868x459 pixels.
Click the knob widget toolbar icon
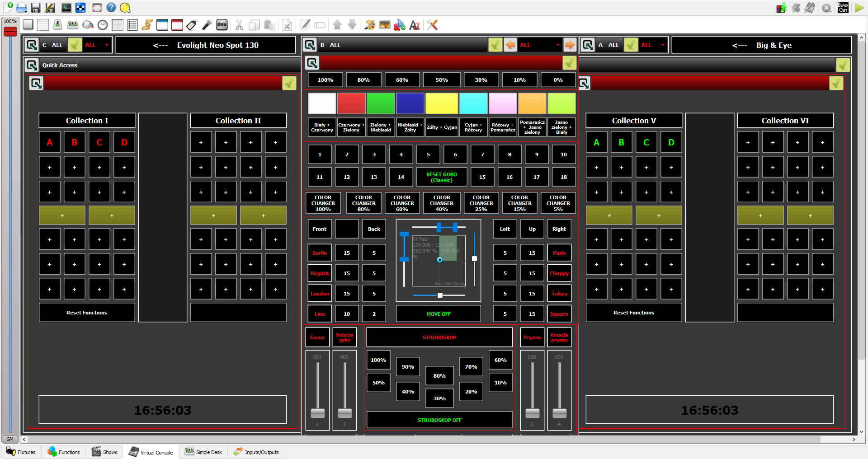[x=88, y=25]
